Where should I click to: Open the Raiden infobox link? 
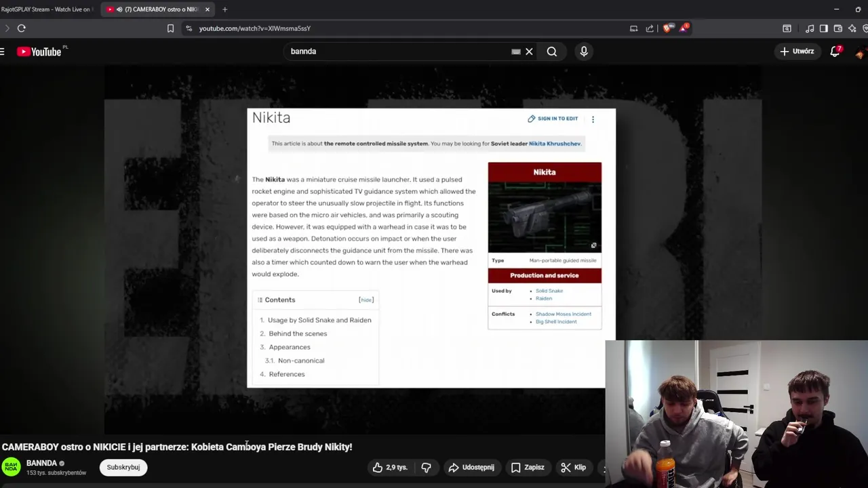pos(544,298)
